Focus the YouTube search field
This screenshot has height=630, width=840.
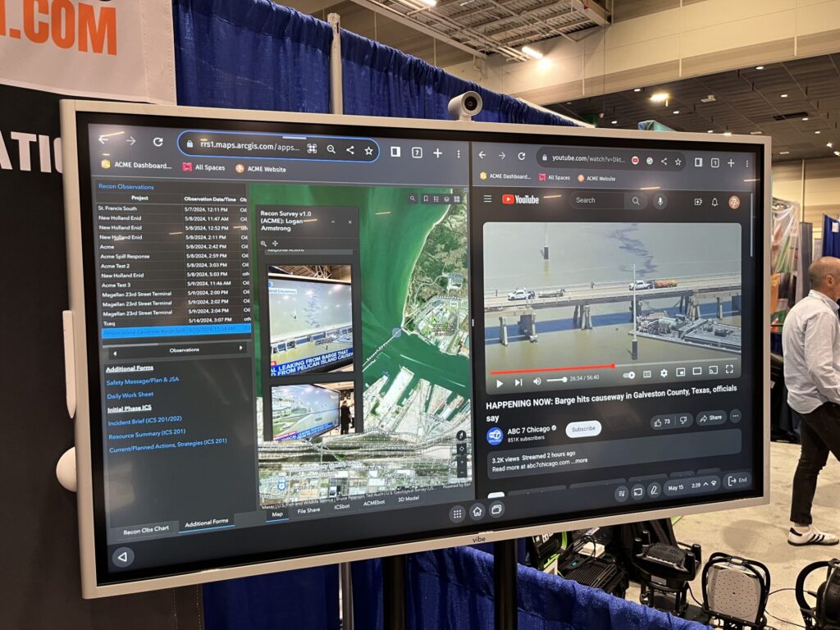(x=597, y=200)
